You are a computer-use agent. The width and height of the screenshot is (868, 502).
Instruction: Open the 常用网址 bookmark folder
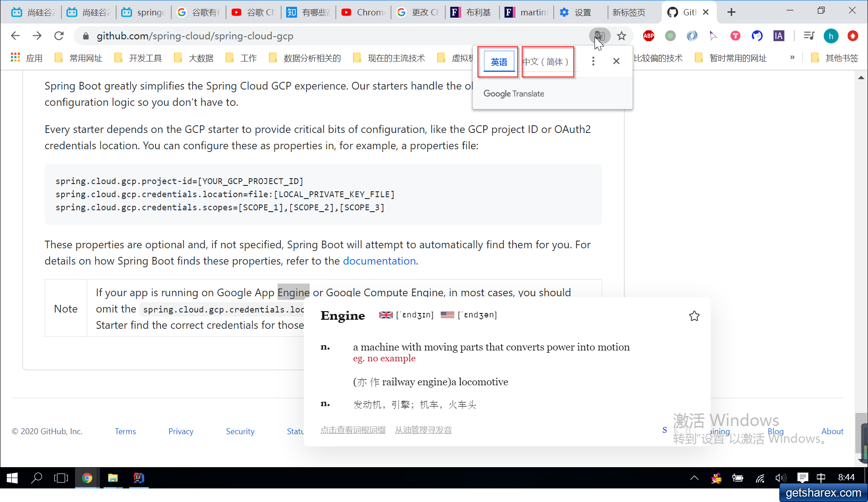79,58
